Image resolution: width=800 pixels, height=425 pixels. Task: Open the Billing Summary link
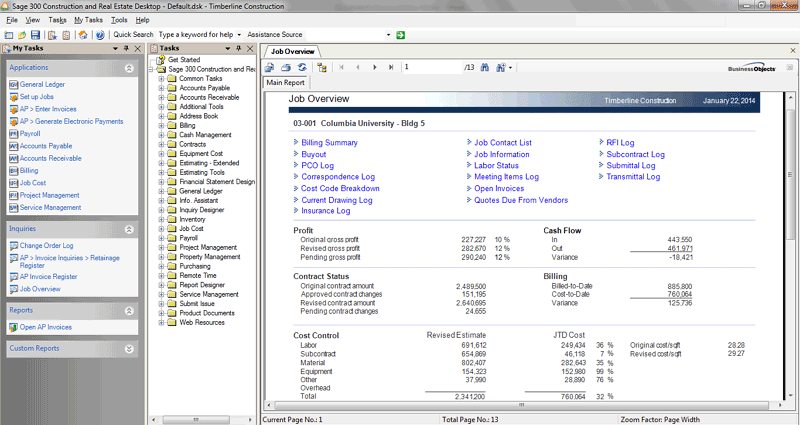tap(329, 143)
